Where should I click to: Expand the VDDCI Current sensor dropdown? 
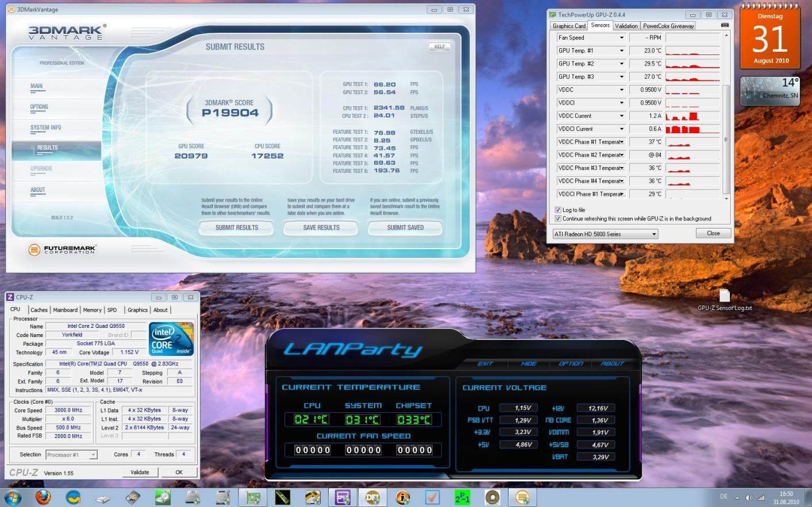point(621,129)
